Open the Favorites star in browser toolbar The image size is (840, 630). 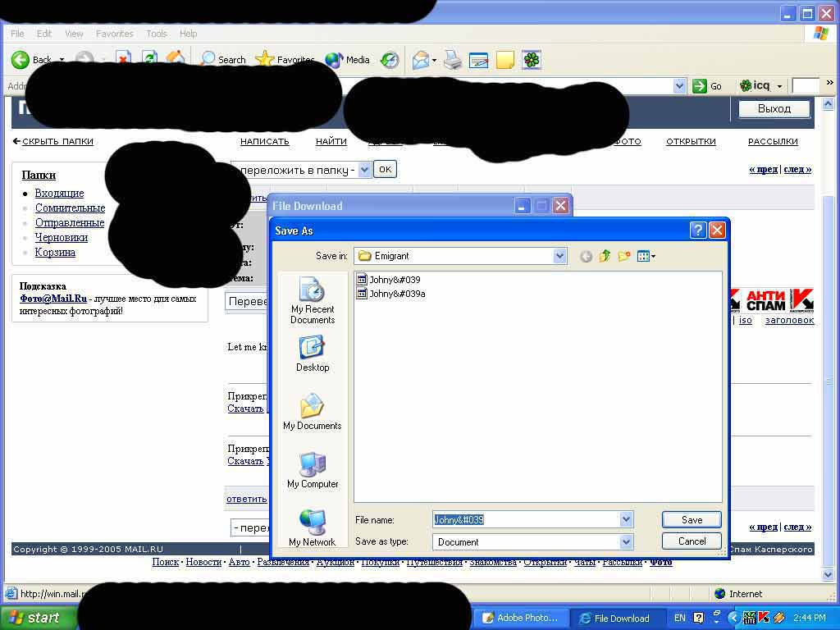coord(265,58)
